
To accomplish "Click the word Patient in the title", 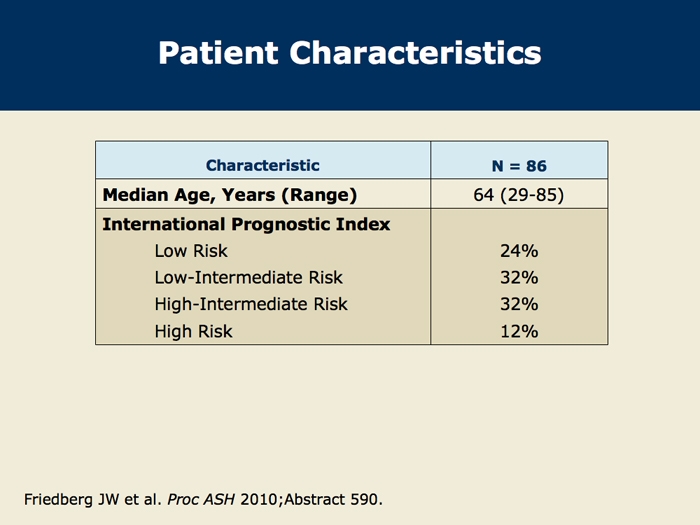I will [x=218, y=53].
